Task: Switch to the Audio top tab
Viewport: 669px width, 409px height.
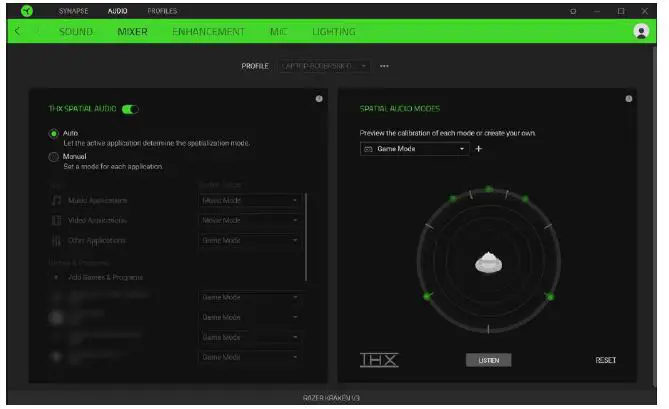Action: [x=117, y=11]
